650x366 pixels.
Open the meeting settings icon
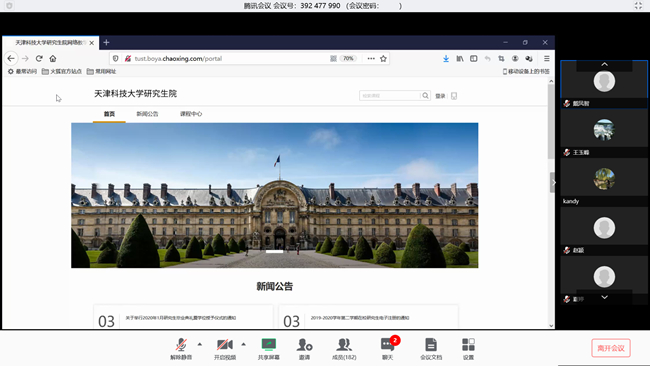[468, 344]
